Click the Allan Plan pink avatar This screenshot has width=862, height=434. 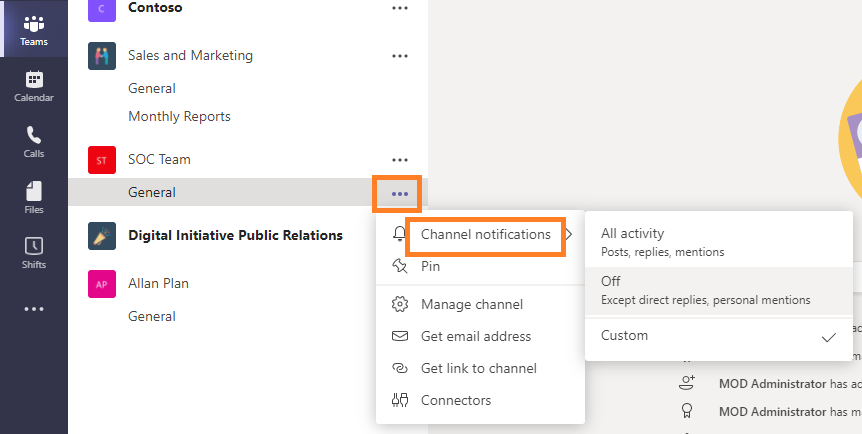[x=102, y=284]
